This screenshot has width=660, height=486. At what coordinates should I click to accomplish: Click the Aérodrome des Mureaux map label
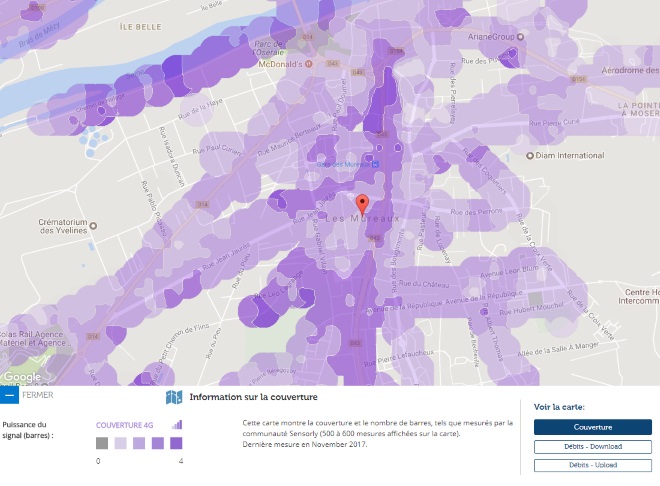click(618, 71)
